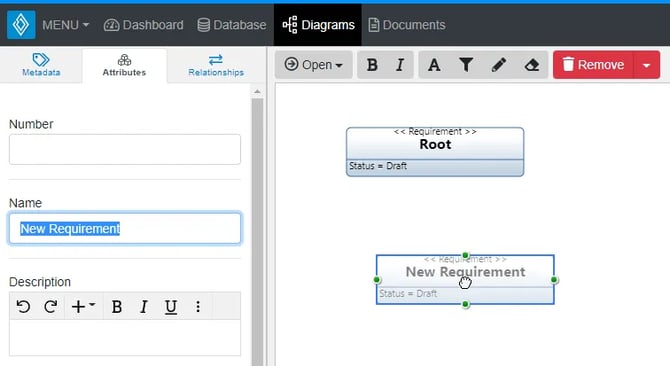The height and width of the screenshot is (366, 670).
Task: Switch to the Relationships tab
Action: [216, 65]
